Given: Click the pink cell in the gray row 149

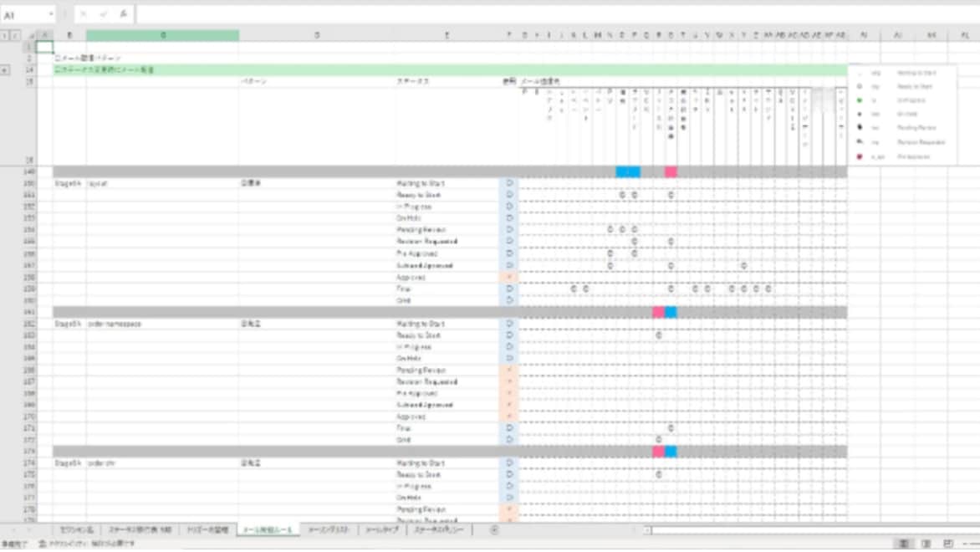Looking at the screenshot, I should point(671,171).
